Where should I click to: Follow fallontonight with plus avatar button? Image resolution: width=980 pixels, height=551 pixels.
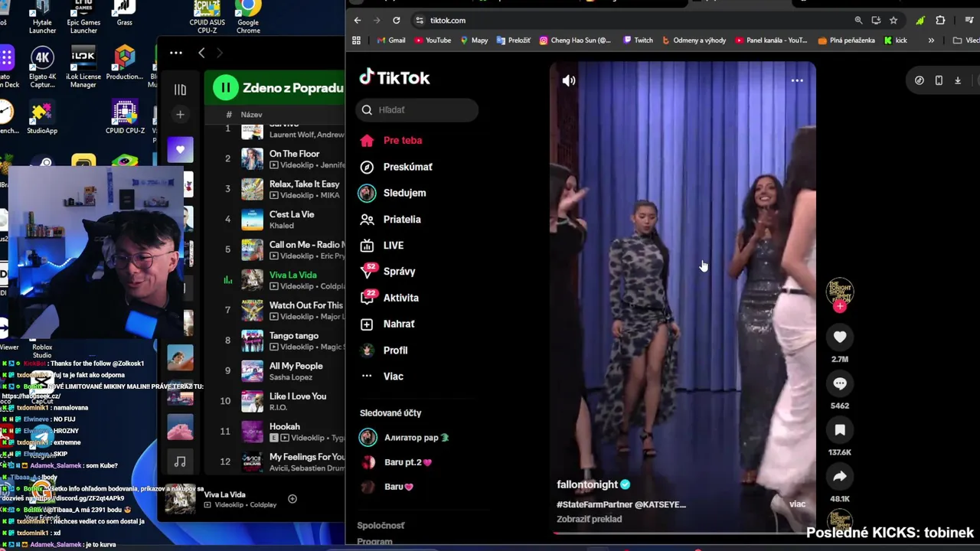point(840,306)
